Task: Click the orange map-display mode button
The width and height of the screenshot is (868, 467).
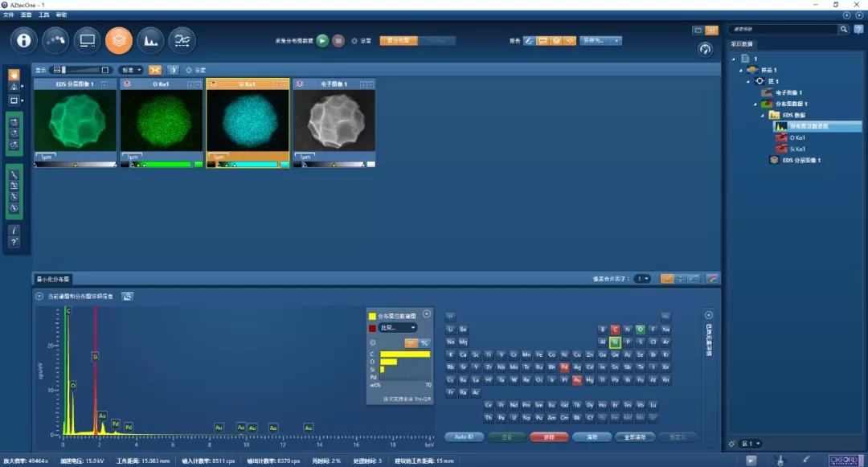Action: [x=399, y=41]
